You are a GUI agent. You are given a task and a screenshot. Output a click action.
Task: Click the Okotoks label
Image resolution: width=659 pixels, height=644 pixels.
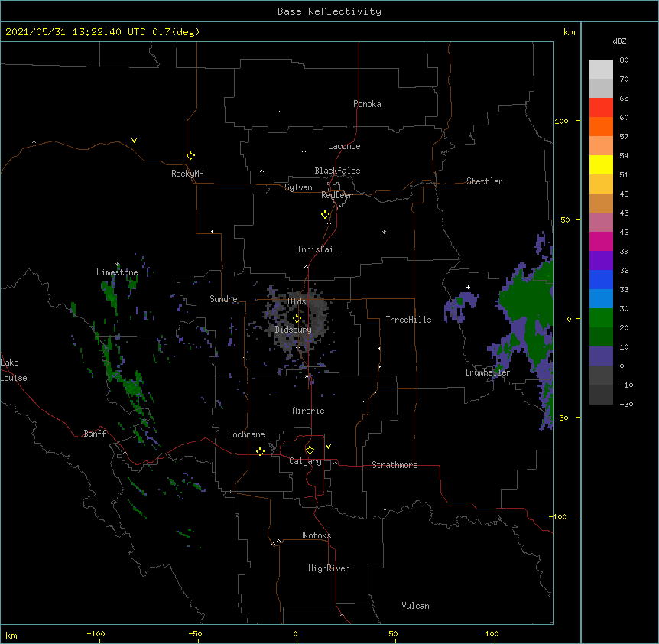coord(315,535)
